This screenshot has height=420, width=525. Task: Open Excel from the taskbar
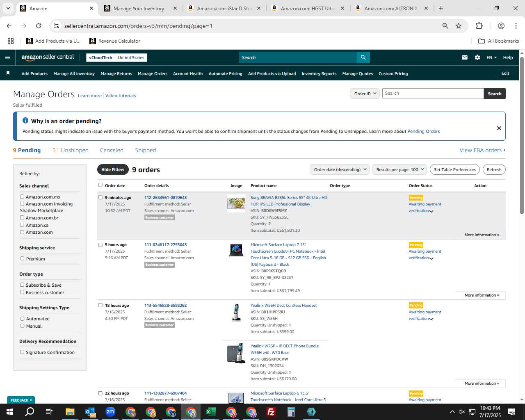click(211, 412)
